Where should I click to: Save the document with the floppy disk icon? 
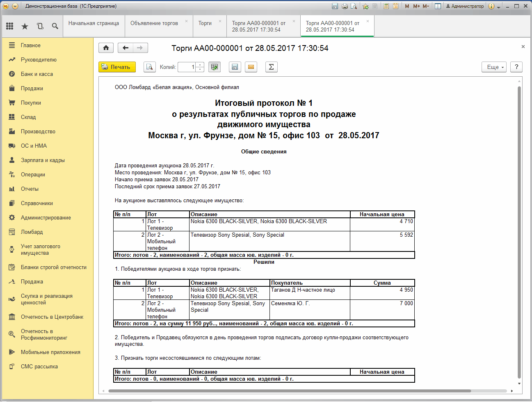[x=235, y=67]
